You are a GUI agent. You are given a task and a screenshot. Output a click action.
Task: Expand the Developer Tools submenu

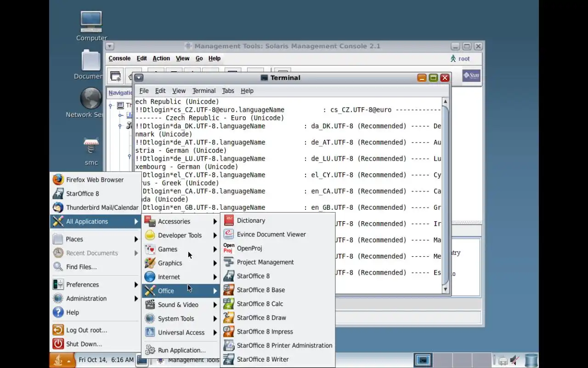click(181, 235)
